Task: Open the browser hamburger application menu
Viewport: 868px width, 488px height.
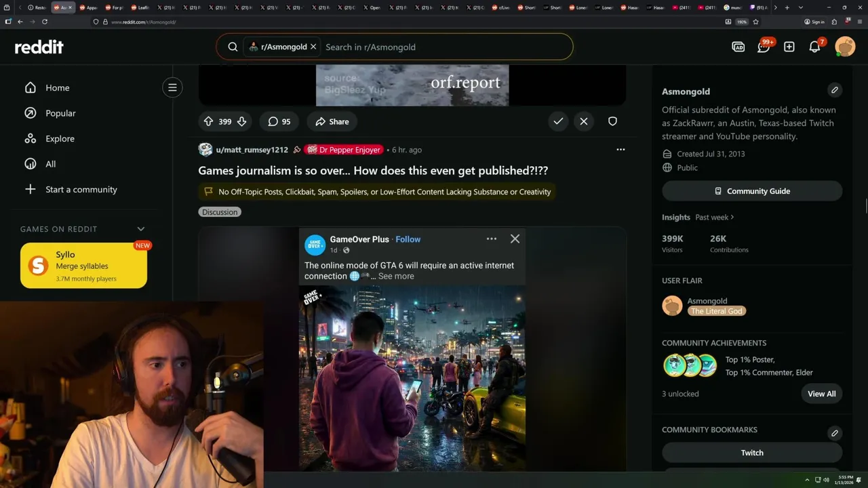Action: pyautogui.click(x=859, y=22)
